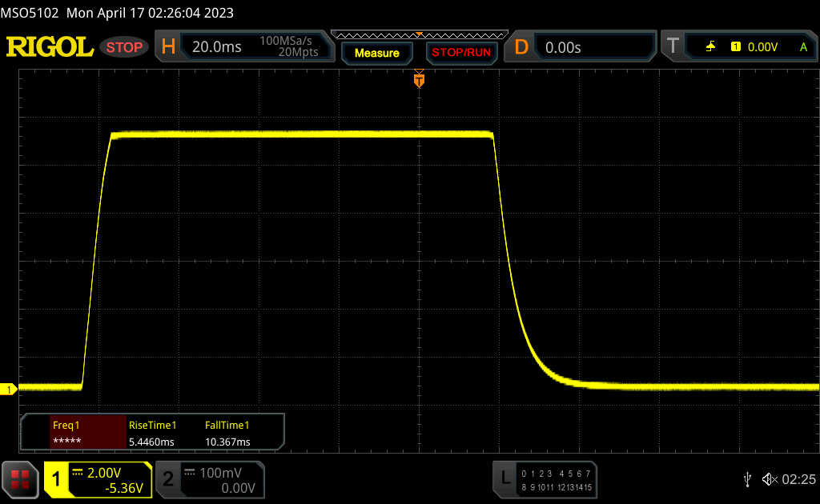Select the orange delay D icon
The image size is (820, 504).
pyautogui.click(x=521, y=47)
